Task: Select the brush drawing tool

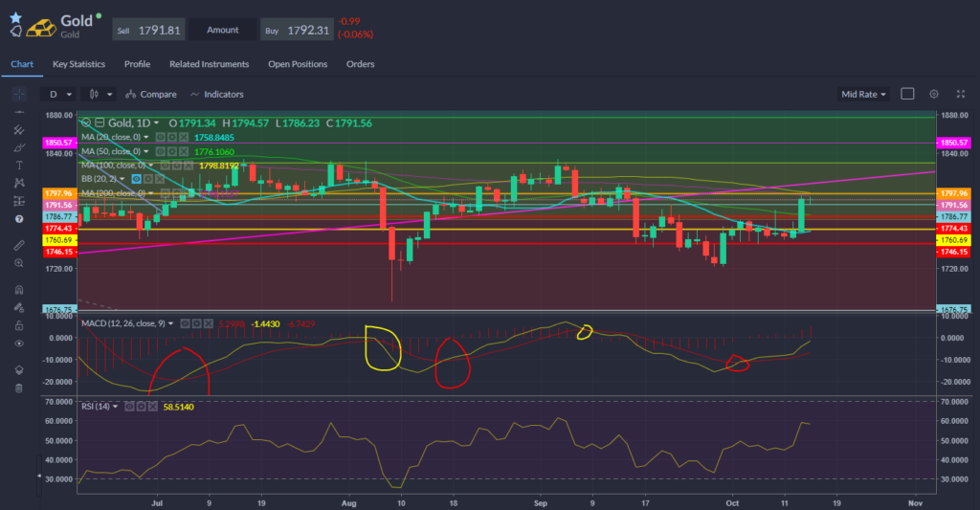Action: pyautogui.click(x=19, y=147)
